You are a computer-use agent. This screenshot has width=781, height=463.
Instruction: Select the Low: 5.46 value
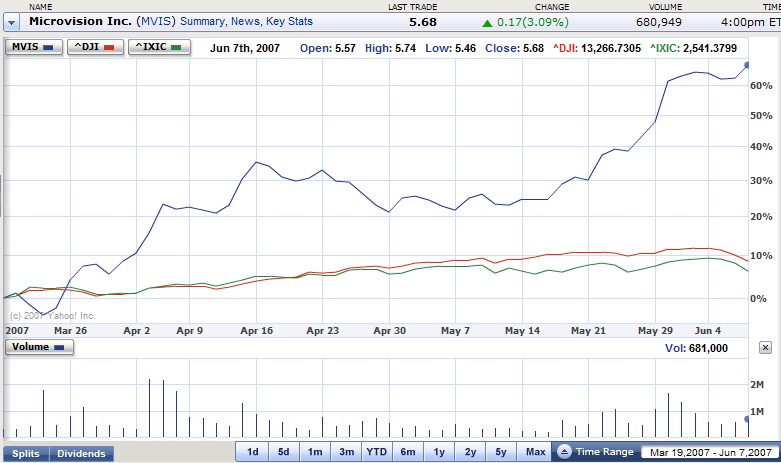450,48
